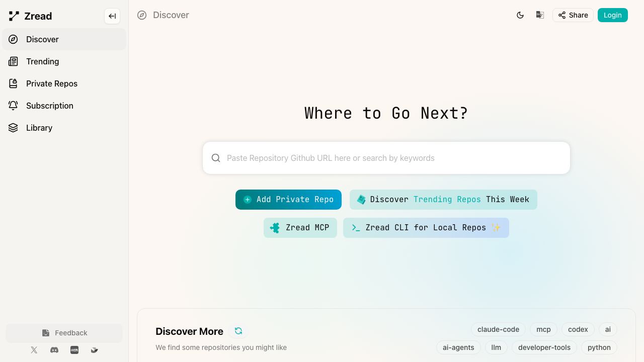Click the 'Where to Go Next?' heading
Viewport: 644px width, 362px height.
click(x=386, y=113)
